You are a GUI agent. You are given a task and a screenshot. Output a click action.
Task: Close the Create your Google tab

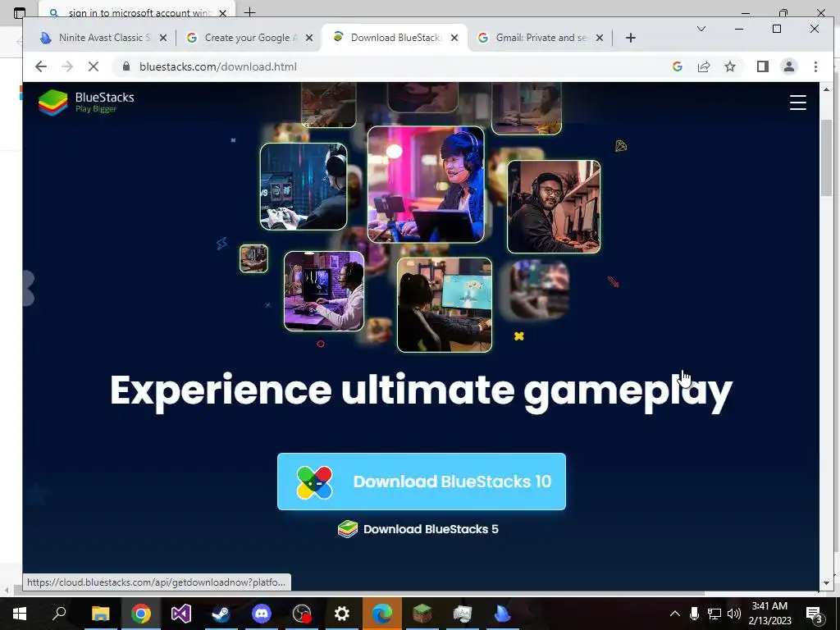tap(308, 38)
